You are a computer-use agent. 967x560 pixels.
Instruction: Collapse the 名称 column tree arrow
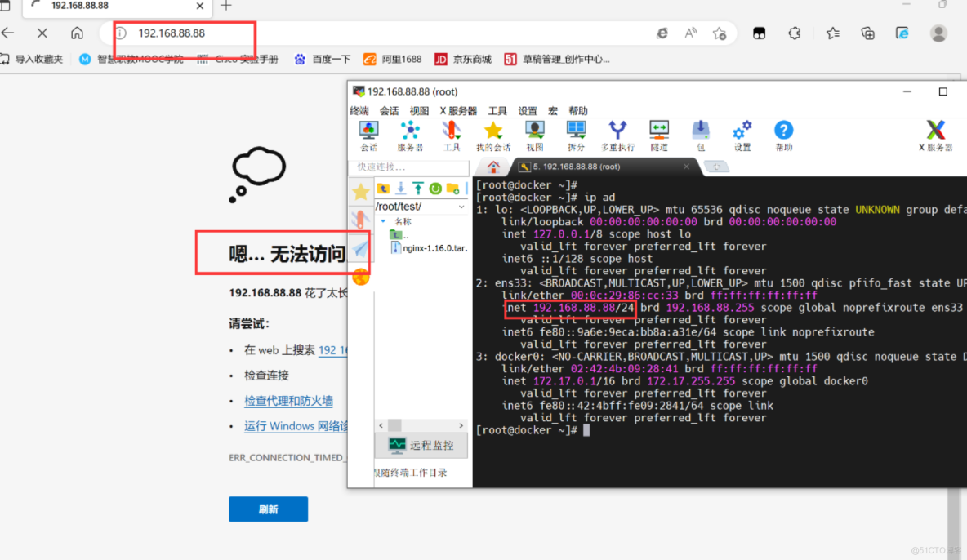tap(383, 221)
